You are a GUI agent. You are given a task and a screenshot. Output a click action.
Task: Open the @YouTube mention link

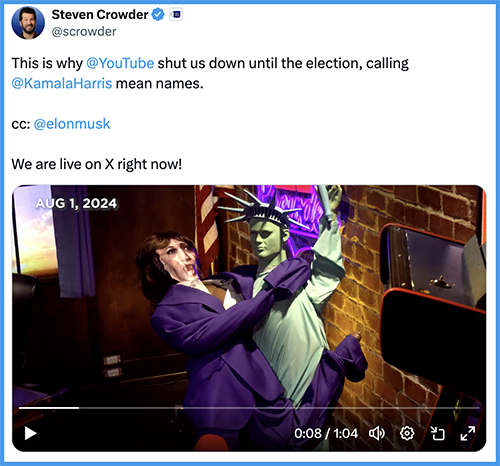click(120, 63)
